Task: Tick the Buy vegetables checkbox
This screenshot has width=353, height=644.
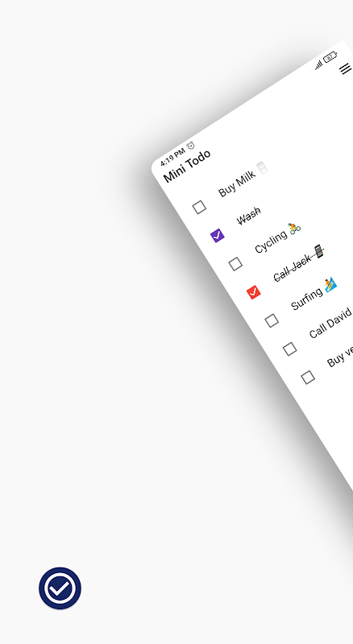Action: coord(308,377)
